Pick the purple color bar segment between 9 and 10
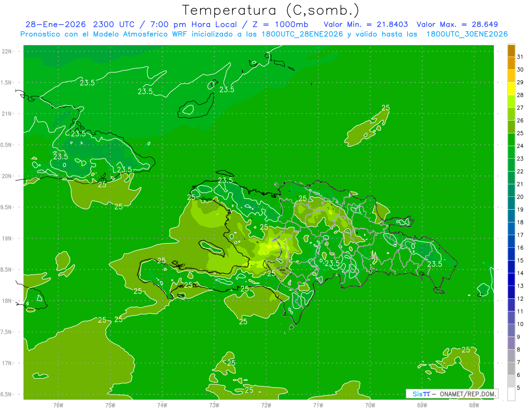Screen dimensions: 532x411 [x=511, y=331]
